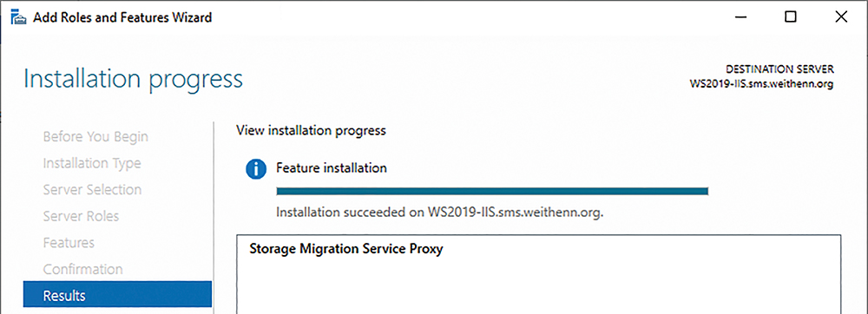Maximize the wizard window
The image size is (868, 314).
[791, 17]
